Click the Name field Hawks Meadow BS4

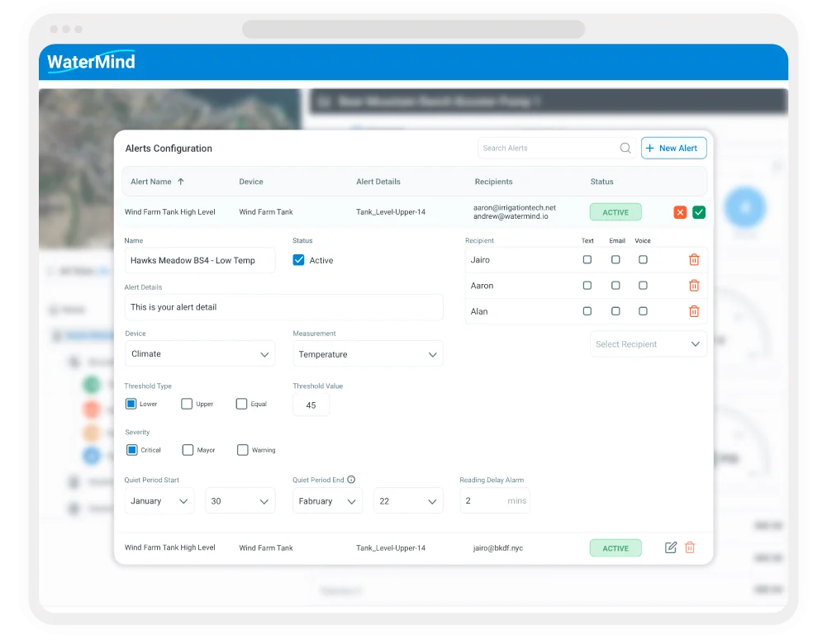200,260
